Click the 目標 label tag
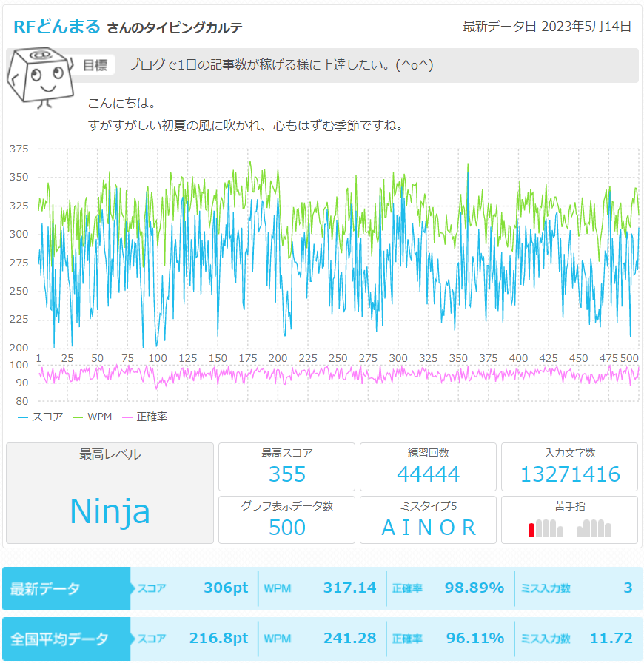Image resolution: width=644 pixels, height=663 pixels. click(95, 65)
